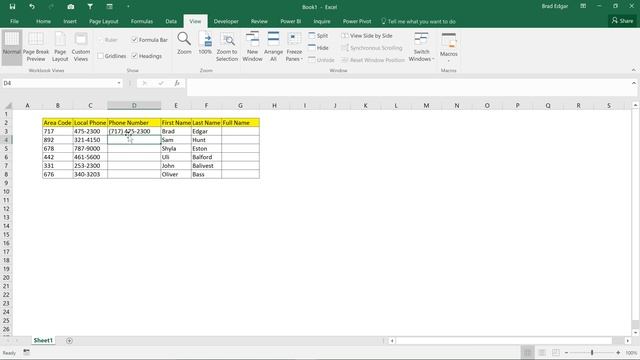Click the Balivest last name cell
Viewport: 640px width, 360px height.
206,166
